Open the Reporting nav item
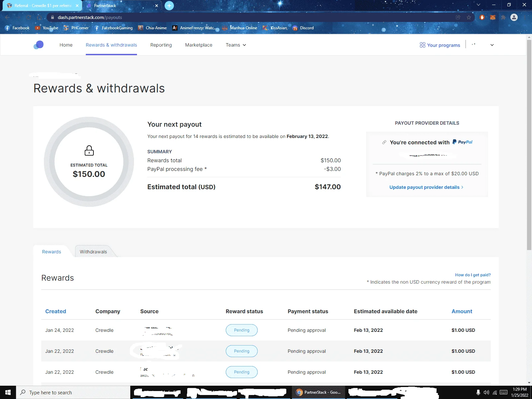The height and width of the screenshot is (399, 532). pyautogui.click(x=161, y=45)
